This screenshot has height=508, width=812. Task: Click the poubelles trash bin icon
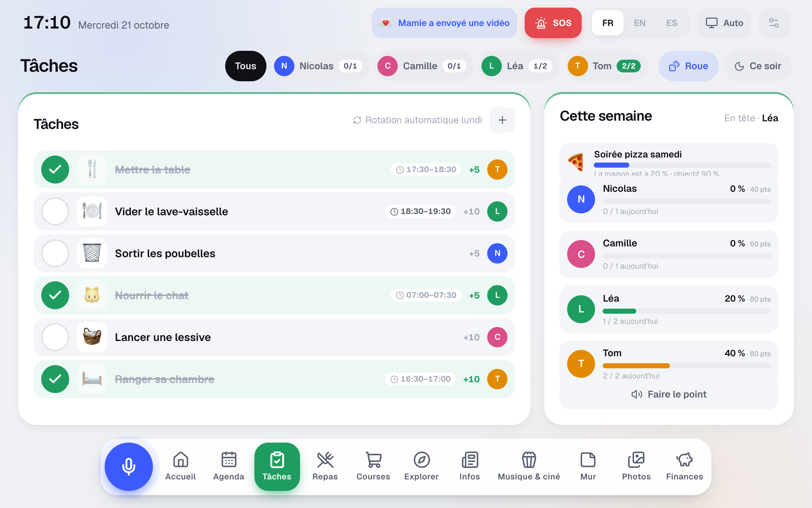click(x=92, y=253)
